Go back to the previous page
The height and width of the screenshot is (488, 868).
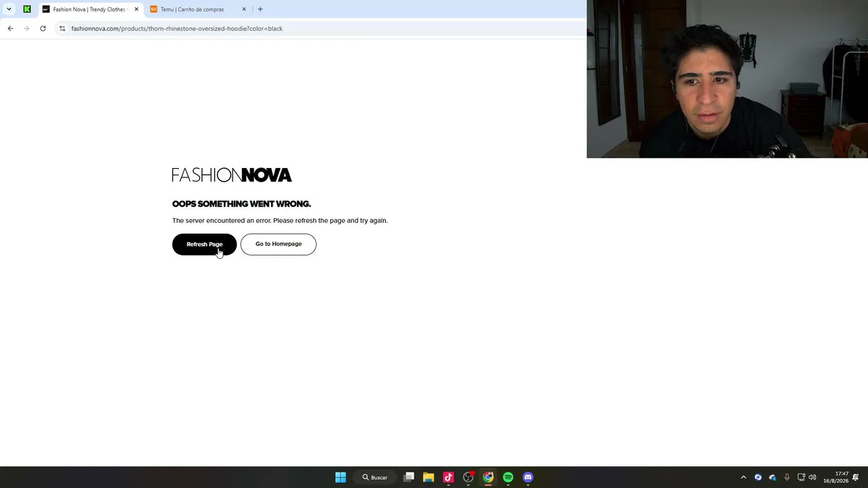[10, 28]
